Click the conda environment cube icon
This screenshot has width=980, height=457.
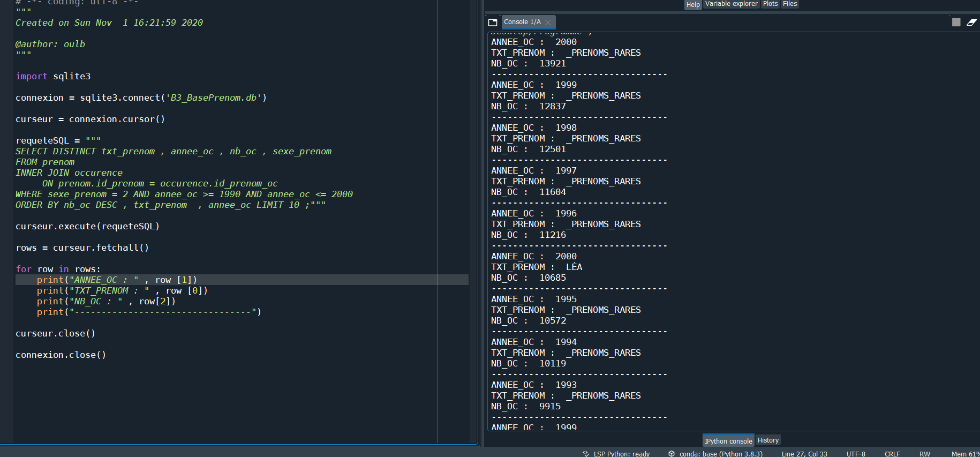[672, 453]
